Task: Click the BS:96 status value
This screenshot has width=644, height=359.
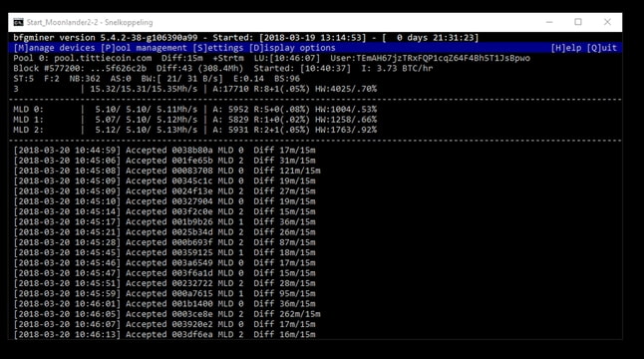Action: coord(287,79)
